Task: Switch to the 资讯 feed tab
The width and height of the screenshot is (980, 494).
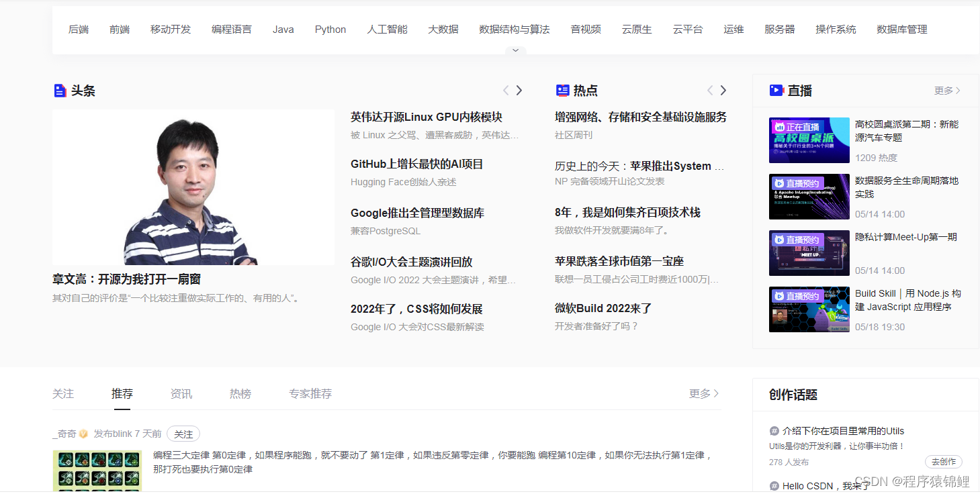Action: tap(181, 393)
